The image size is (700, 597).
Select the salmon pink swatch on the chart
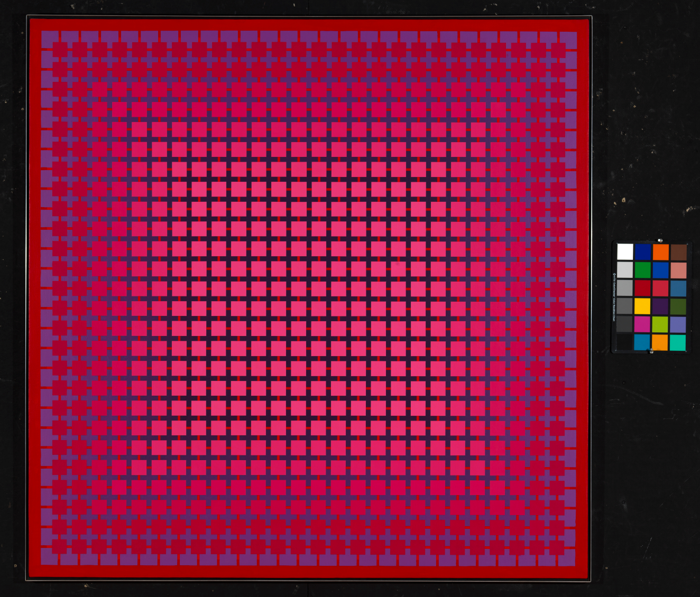pyautogui.click(x=678, y=270)
